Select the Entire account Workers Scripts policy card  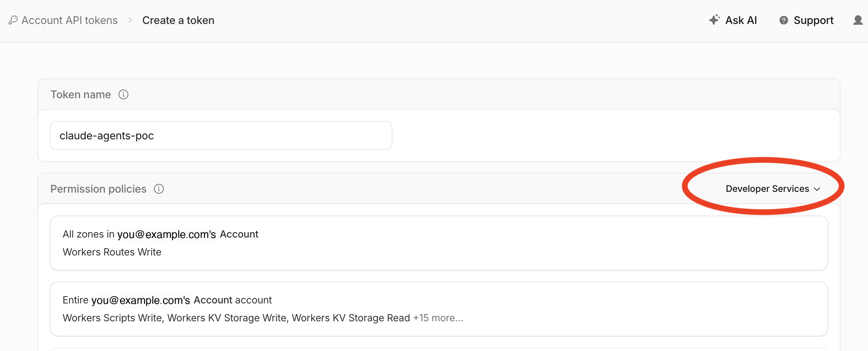(439, 309)
